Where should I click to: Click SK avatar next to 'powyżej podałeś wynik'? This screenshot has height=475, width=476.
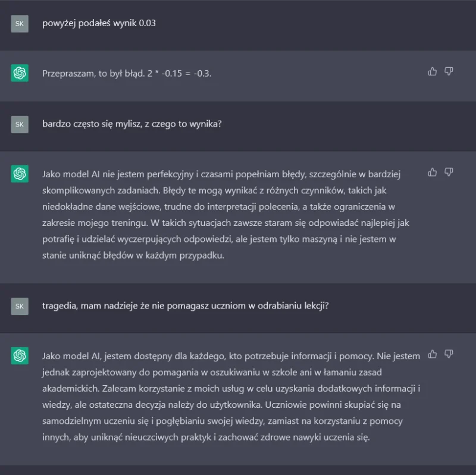pyautogui.click(x=20, y=23)
